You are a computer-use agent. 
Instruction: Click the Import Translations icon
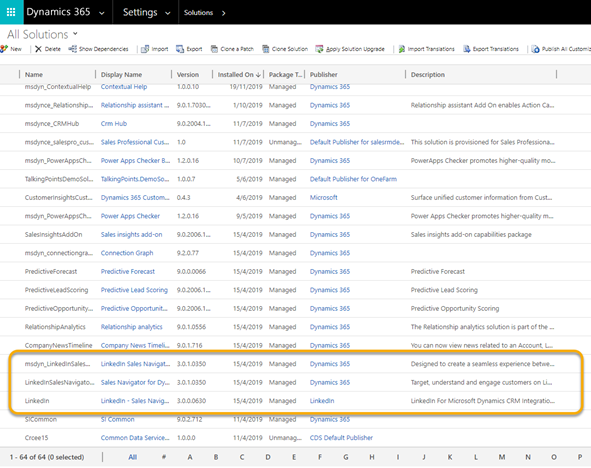(402, 49)
